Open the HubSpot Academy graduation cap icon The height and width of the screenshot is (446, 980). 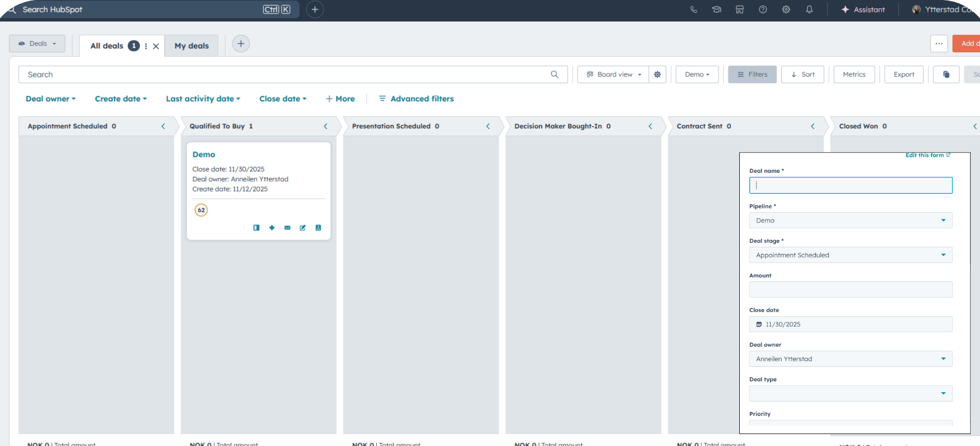716,9
